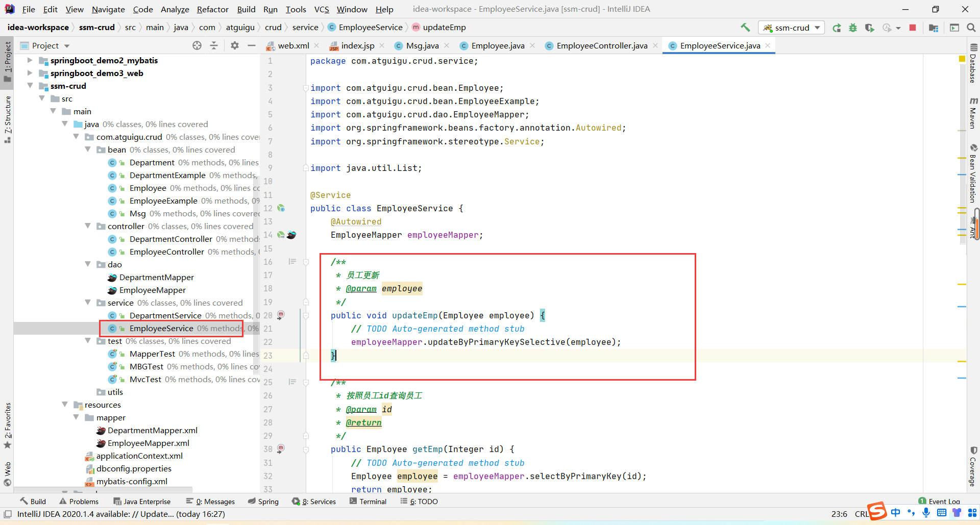The image size is (980, 525).
Task: Close the Employee.java tab
Action: (x=532, y=45)
